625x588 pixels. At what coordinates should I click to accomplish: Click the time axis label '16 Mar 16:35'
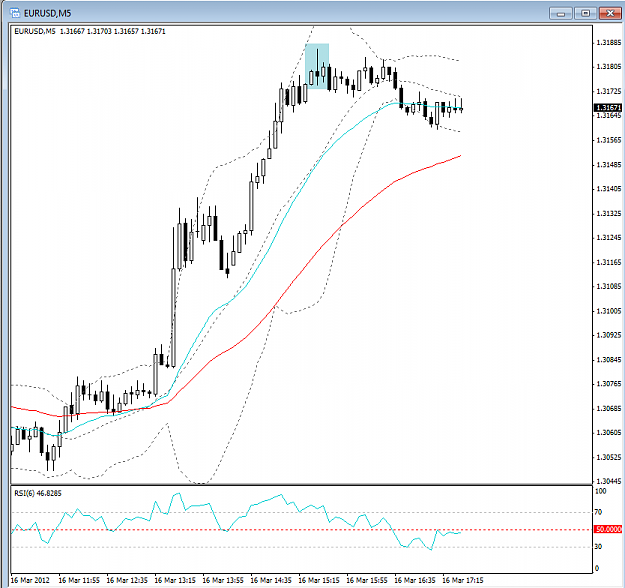pyautogui.click(x=415, y=580)
